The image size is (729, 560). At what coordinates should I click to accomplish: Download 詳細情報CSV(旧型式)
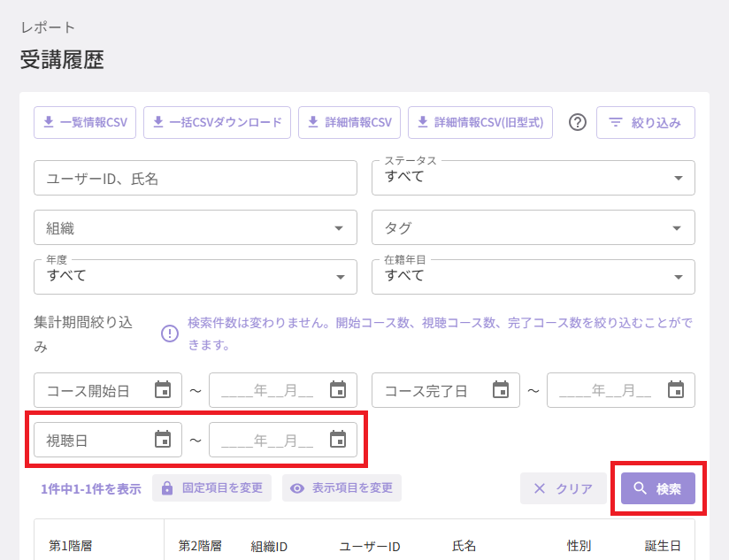pos(480,123)
